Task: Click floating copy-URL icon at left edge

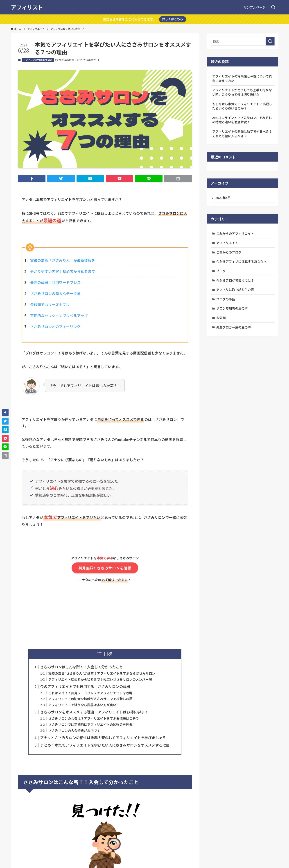Action: [x=5, y=456]
